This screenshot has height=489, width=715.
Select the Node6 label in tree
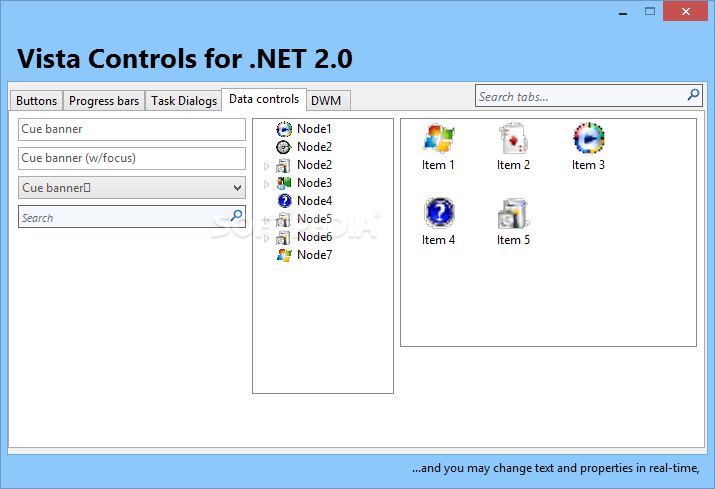point(315,237)
